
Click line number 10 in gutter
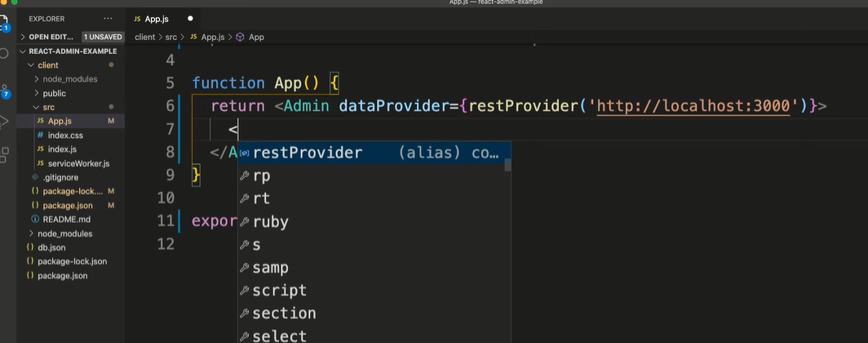pyautogui.click(x=166, y=198)
